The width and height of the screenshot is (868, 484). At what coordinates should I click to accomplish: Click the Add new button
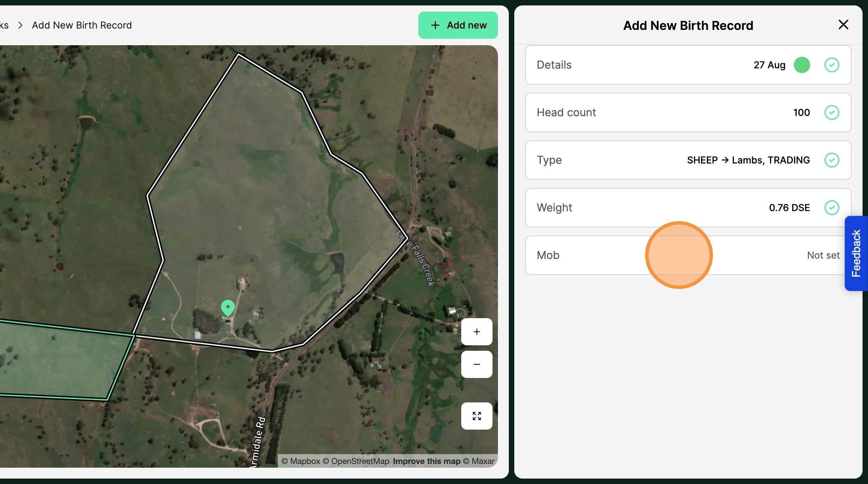458,25
